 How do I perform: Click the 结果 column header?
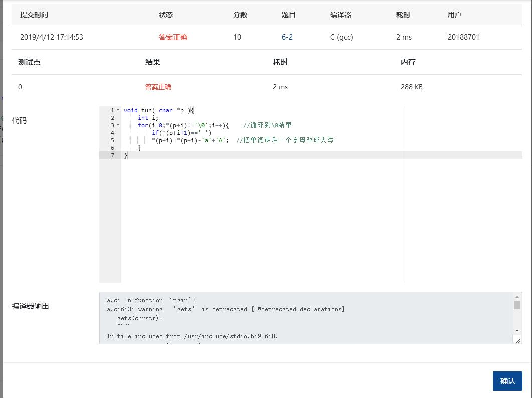[x=152, y=62]
